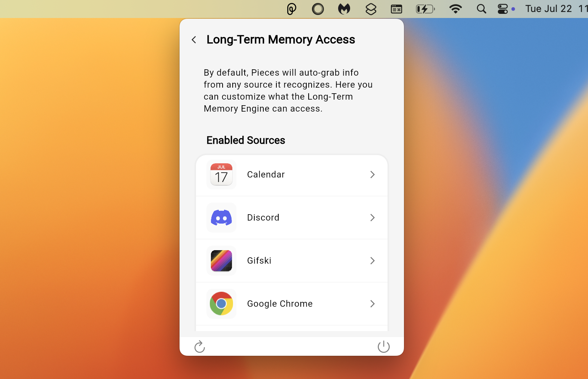
Task: Open the Wi-Fi menu
Action: (x=456, y=9)
